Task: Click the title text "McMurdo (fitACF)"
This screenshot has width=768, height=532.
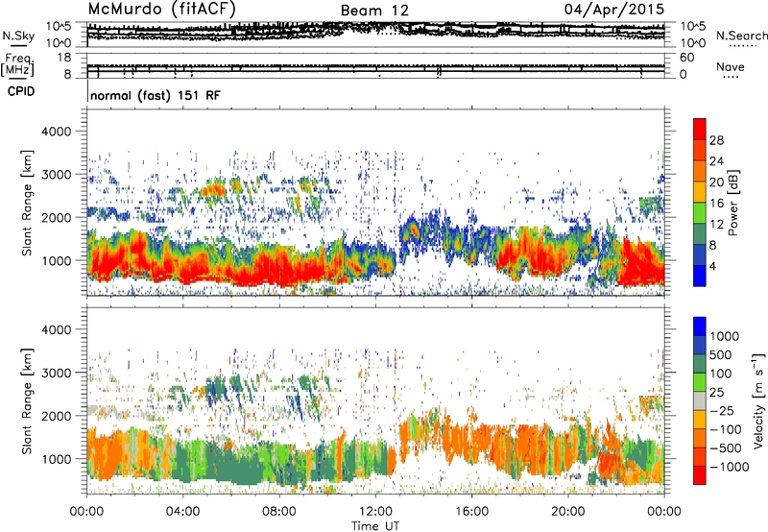Action: (162, 9)
